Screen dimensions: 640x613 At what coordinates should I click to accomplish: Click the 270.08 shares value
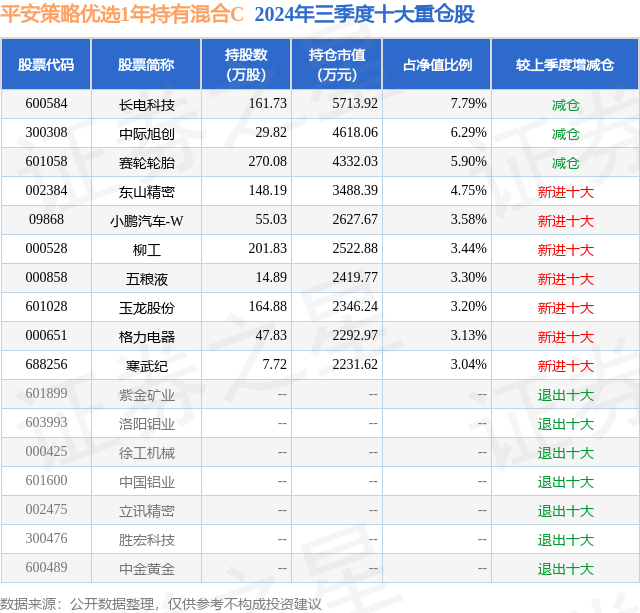(268, 162)
